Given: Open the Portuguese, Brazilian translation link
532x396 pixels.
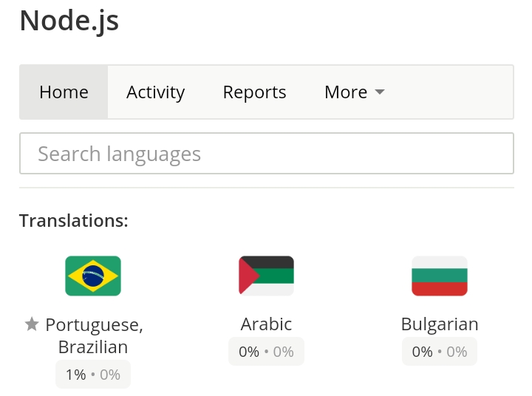Looking at the screenshot, I should [94, 335].
